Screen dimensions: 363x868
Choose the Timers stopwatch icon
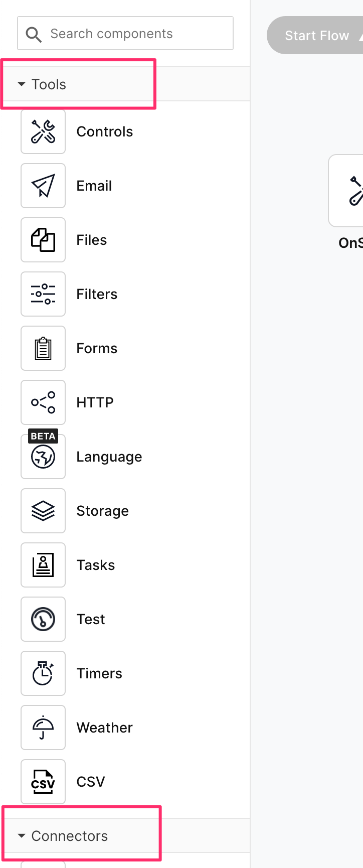[43, 673]
